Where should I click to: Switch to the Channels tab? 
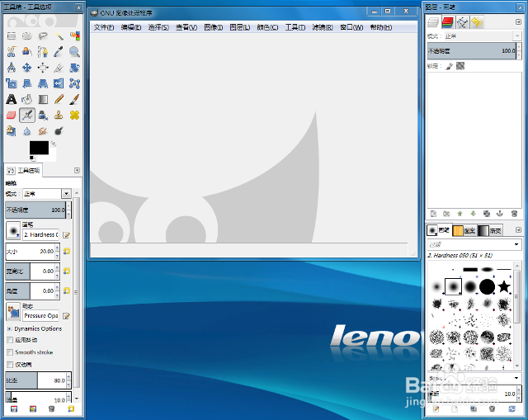tap(447, 22)
